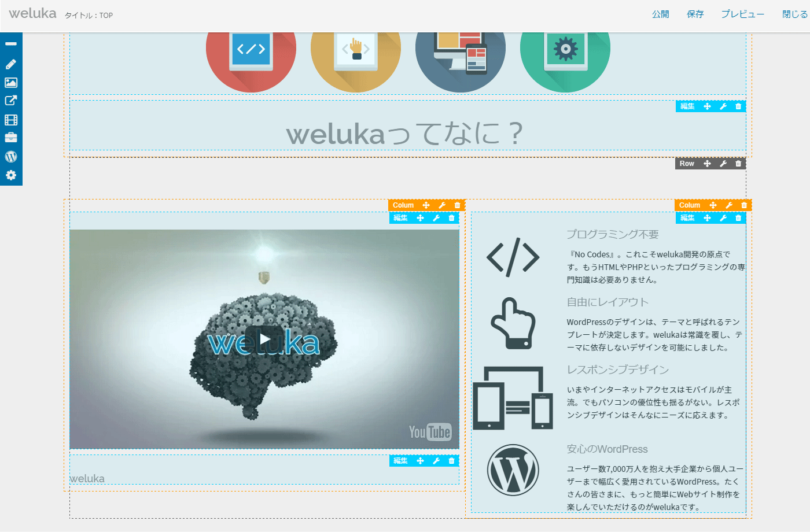Select the pencil text tool in sidebar
Viewport: 810px width, 532px height.
pos(11,64)
